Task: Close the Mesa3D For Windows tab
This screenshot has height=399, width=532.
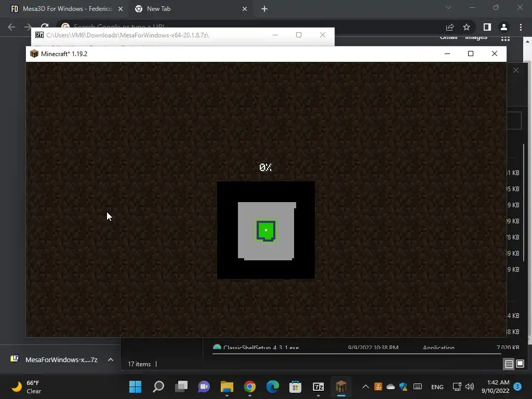Action: tap(121, 9)
